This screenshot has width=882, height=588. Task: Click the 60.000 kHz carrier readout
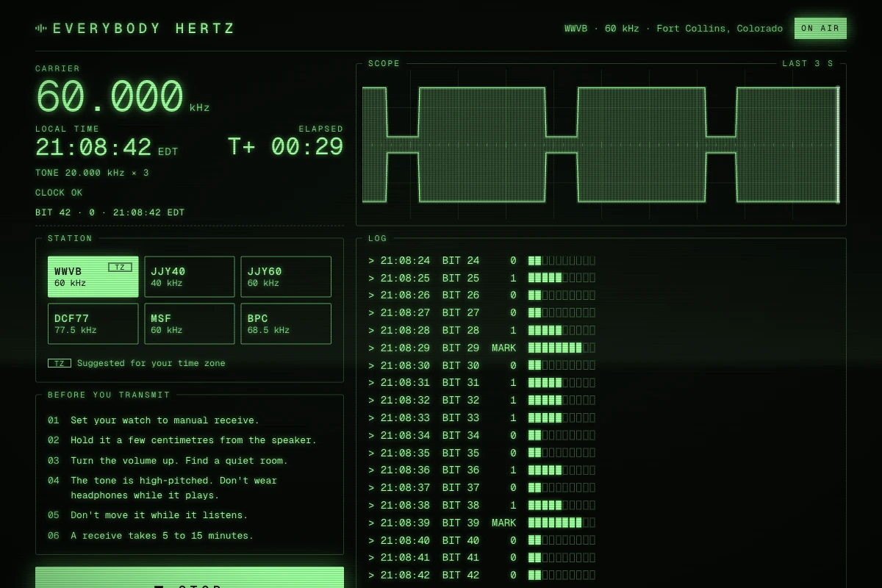coord(123,96)
